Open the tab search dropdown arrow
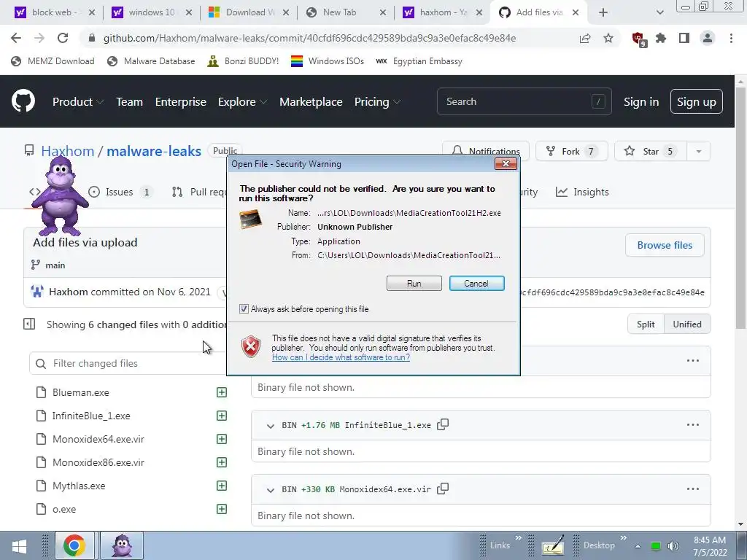 [659, 13]
